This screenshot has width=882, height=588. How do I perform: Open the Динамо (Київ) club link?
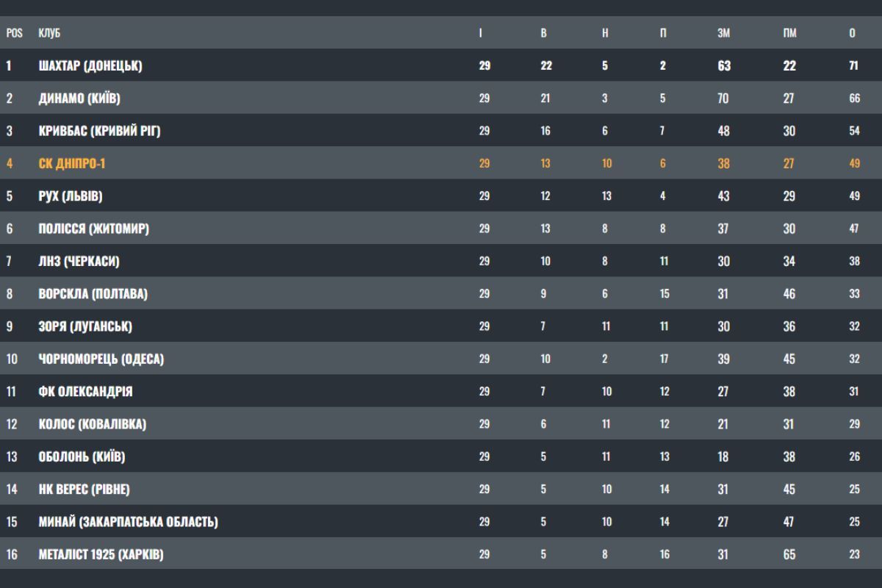click(x=79, y=98)
